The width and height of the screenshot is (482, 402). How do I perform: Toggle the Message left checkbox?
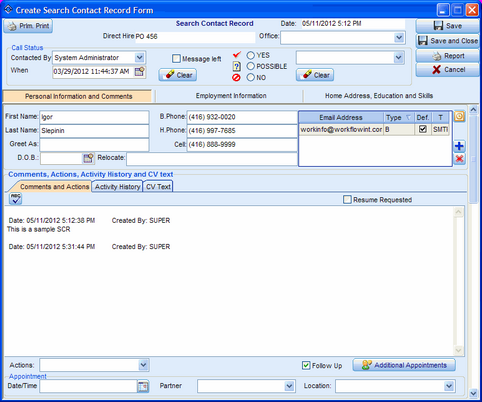(176, 59)
